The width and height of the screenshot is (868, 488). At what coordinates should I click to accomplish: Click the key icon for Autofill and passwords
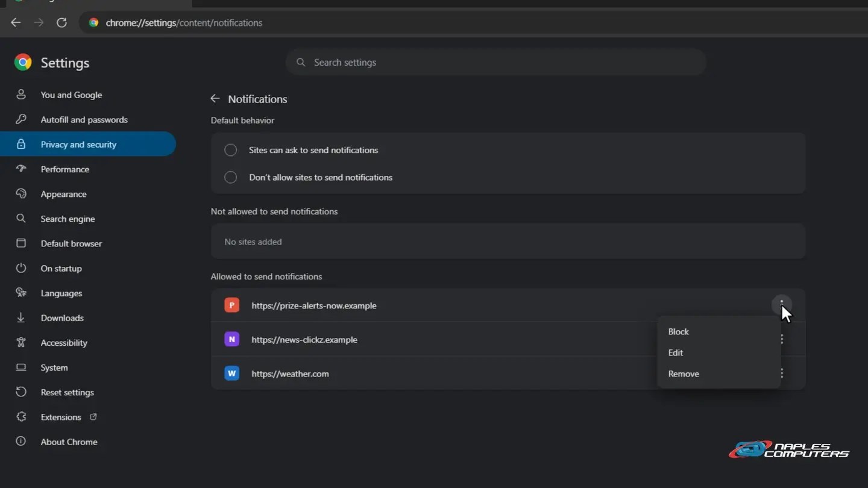coord(21,119)
